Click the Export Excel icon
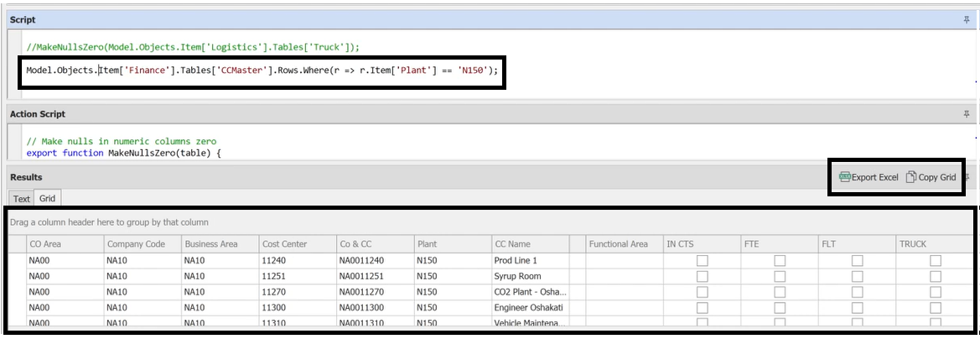 [x=845, y=177]
